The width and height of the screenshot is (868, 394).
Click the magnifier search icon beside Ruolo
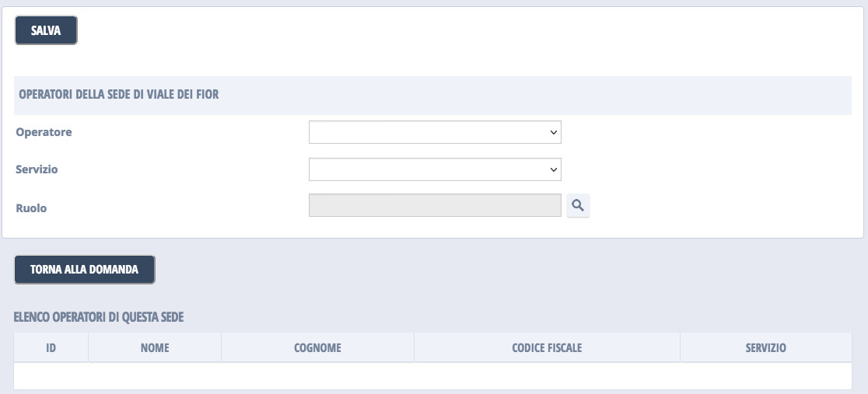(x=578, y=206)
